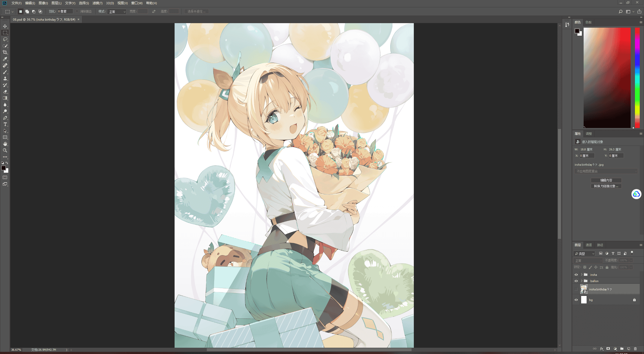Switch to the 调整 adjustments tab
Screen dimensions: 644x354
589,134
